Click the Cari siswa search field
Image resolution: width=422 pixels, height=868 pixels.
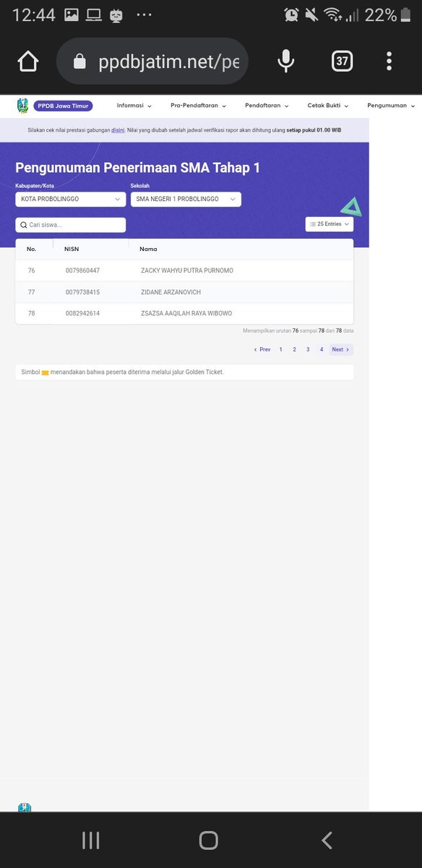[x=71, y=225]
